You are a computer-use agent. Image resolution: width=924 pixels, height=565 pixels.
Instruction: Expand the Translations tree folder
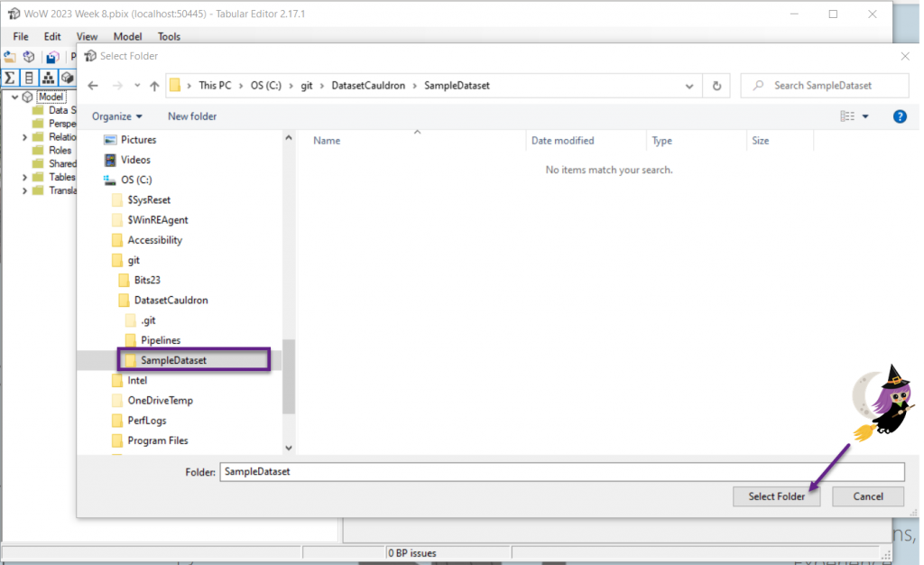click(24, 190)
